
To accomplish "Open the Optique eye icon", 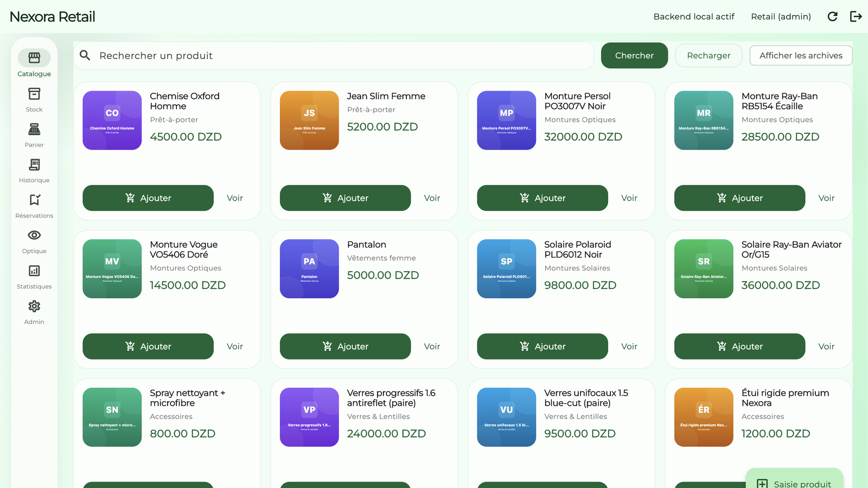I will coord(34,235).
